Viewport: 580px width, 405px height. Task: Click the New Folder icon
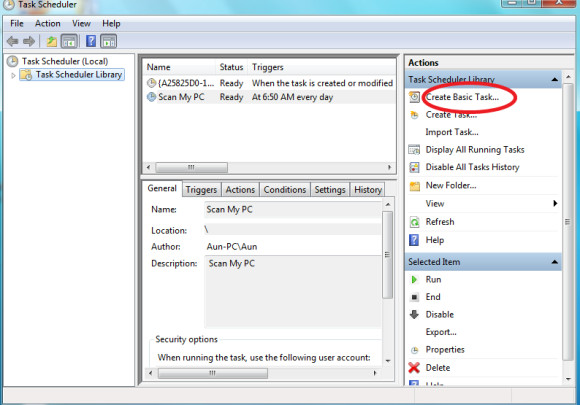point(414,186)
